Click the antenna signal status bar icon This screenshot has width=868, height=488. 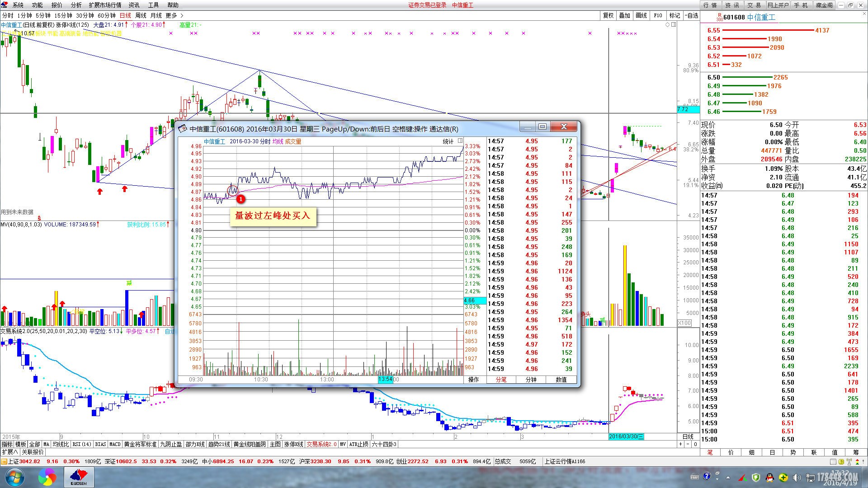coord(849,461)
